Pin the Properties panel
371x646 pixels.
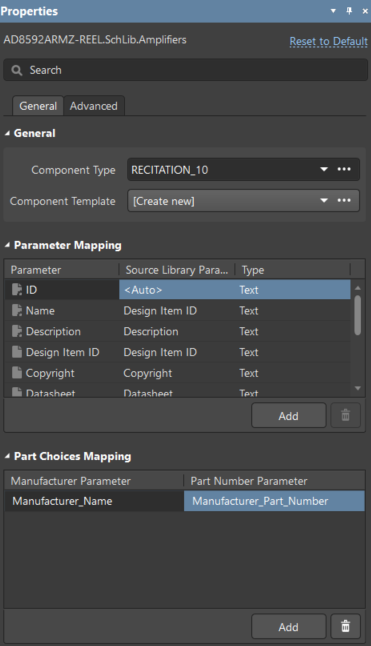[349, 11]
